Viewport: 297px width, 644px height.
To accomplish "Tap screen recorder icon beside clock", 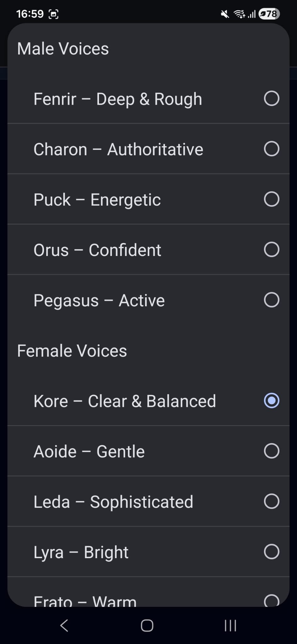I will click(x=53, y=14).
